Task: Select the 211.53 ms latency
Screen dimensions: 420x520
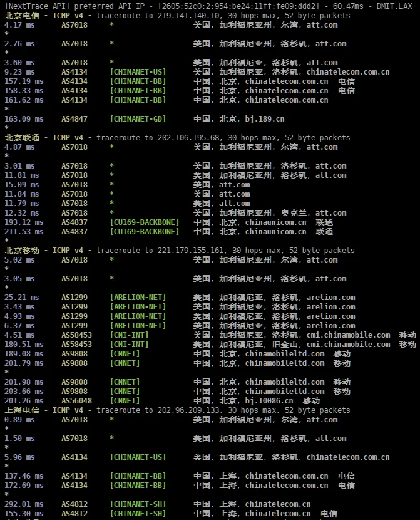Action: tap(24, 231)
